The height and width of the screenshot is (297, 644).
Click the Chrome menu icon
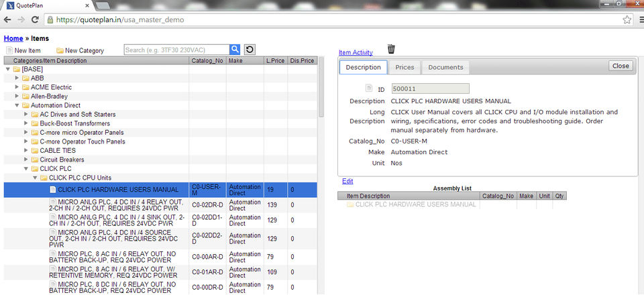point(641,19)
